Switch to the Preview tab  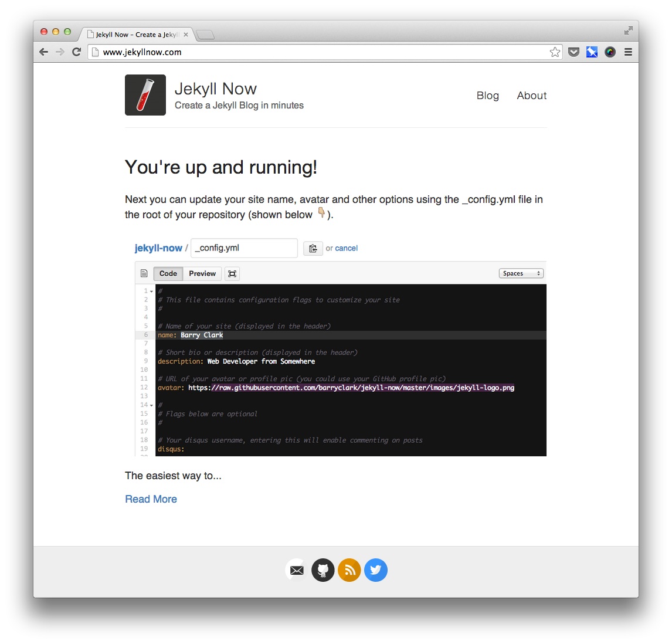202,273
